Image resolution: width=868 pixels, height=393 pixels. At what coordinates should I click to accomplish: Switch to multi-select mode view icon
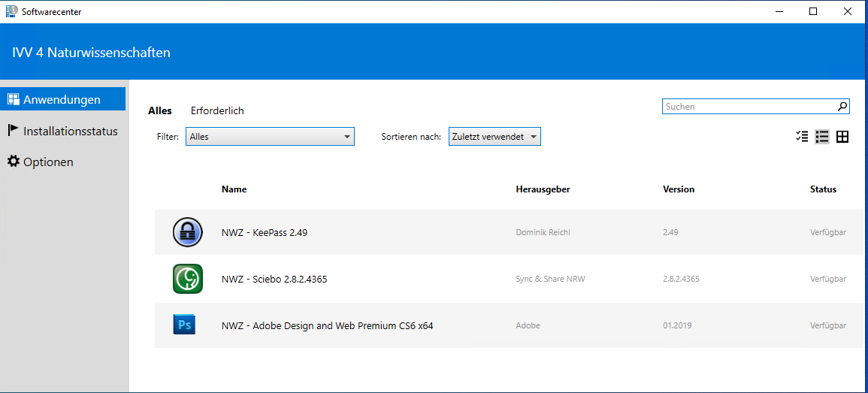point(802,137)
